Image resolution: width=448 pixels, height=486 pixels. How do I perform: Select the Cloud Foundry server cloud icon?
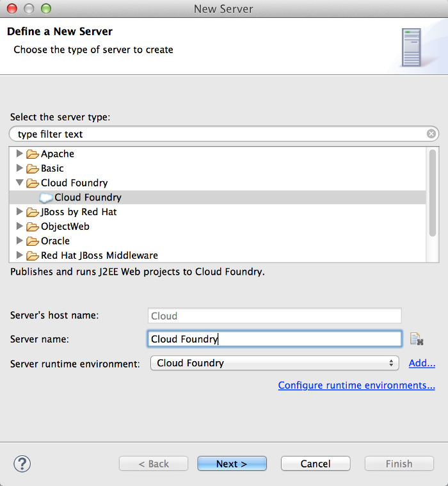(x=46, y=198)
